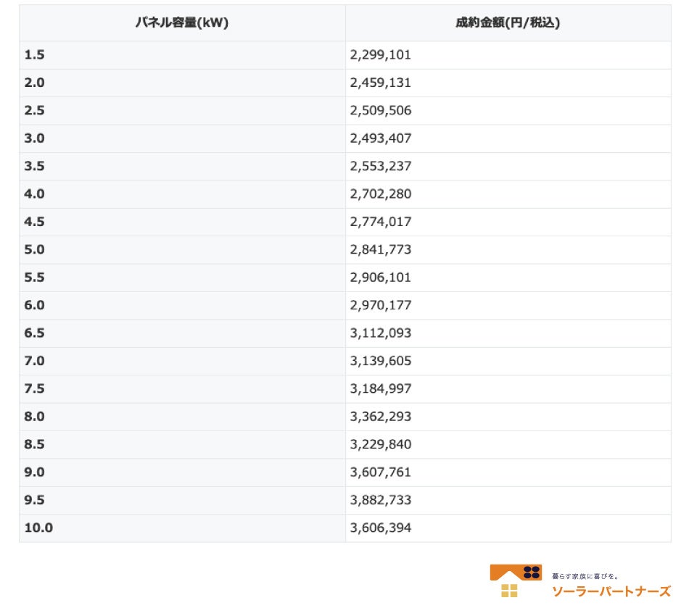Click the price 2,841,773 cell
The image size is (689, 616).
click(380, 249)
